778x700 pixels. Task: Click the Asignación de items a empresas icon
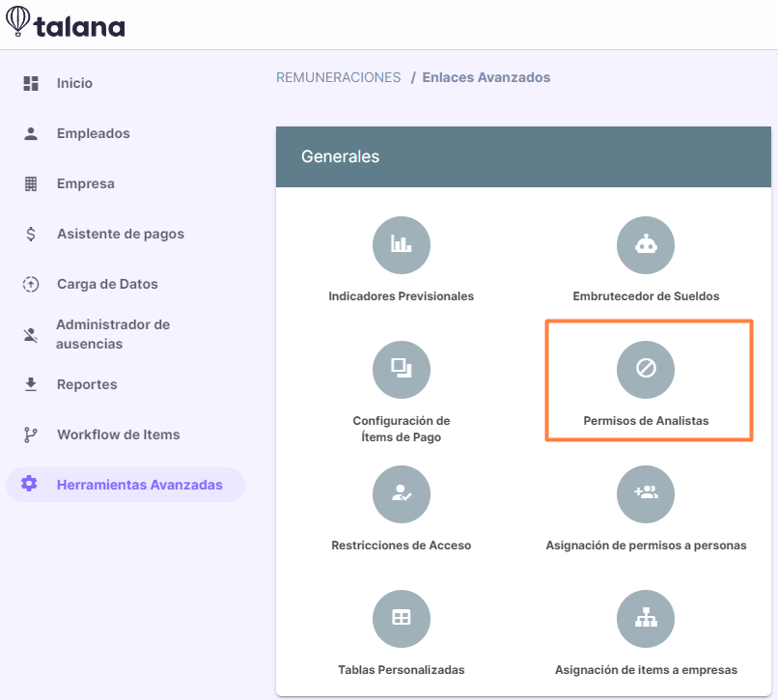646,619
